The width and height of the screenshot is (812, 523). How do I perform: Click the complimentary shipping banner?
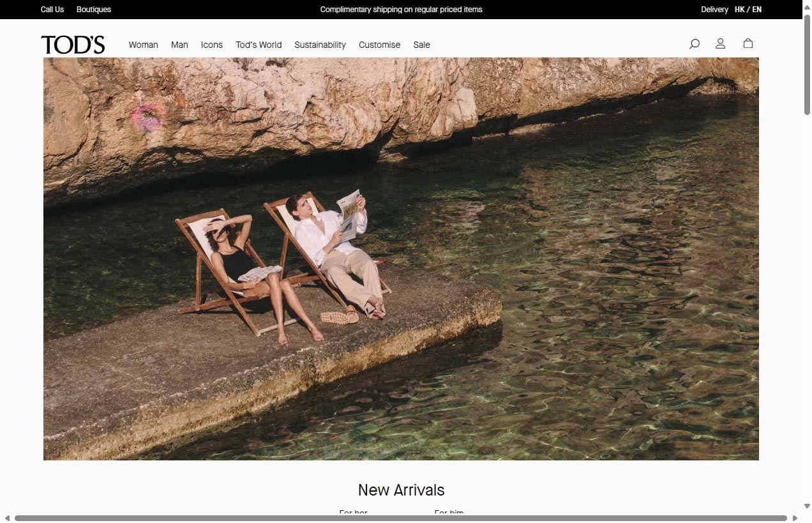(x=401, y=10)
